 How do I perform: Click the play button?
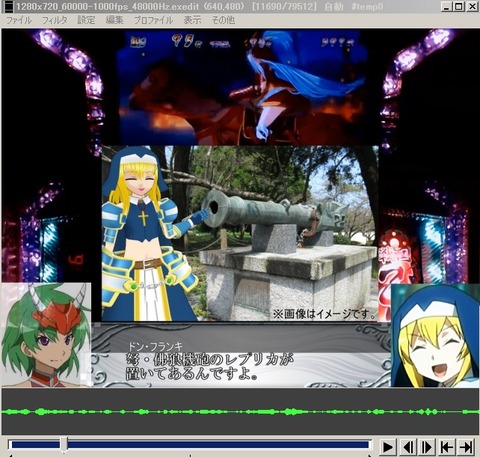[x=387, y=447]
